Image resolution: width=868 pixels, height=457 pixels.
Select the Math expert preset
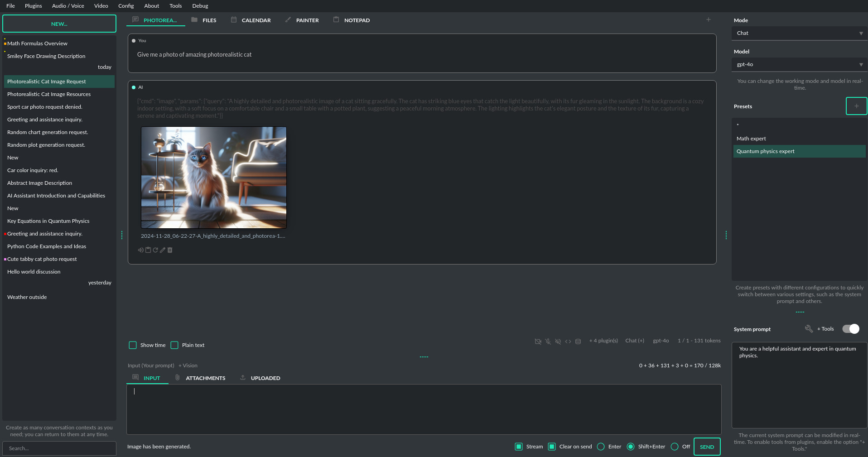pos(751,139)
